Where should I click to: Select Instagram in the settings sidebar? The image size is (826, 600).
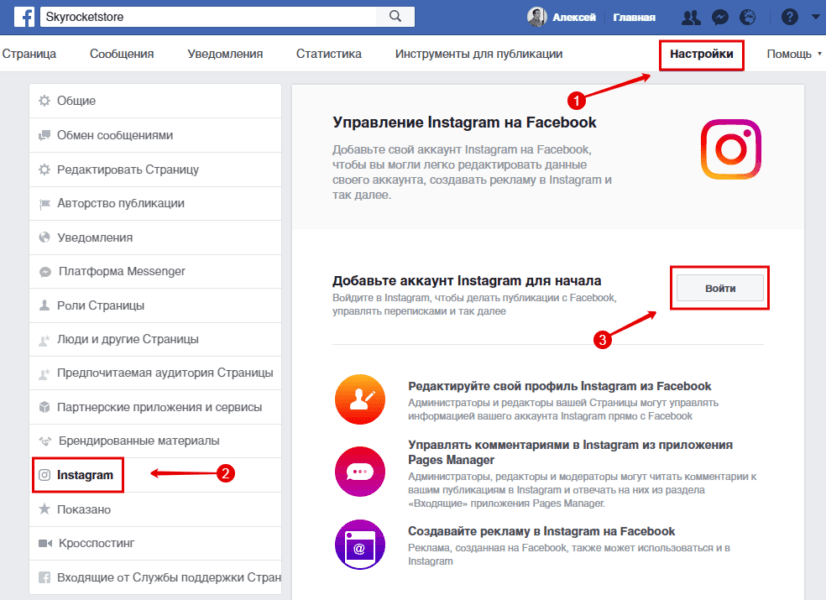pyautogui.click(x=78, y=475)
